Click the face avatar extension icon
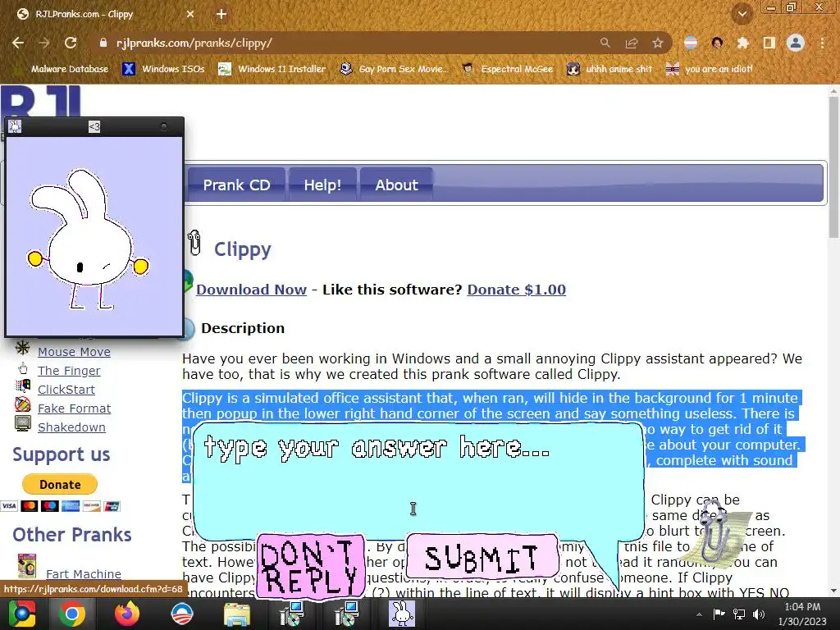 click(717, 43)
